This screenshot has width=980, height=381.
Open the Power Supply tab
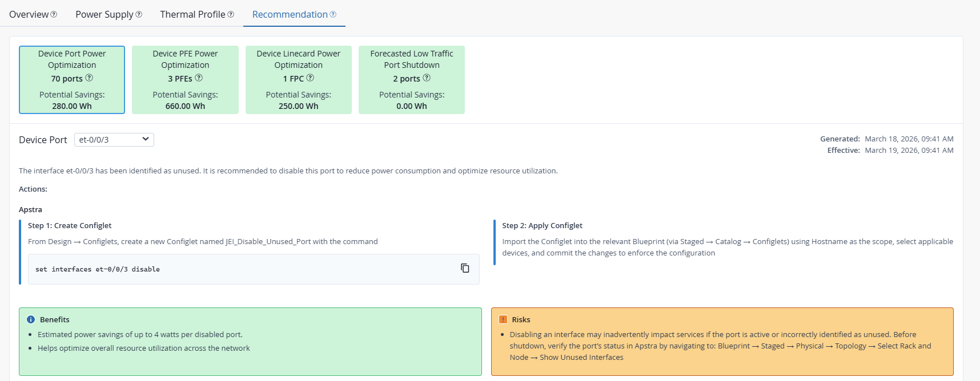pyautogui.click(x=104, y=14)
